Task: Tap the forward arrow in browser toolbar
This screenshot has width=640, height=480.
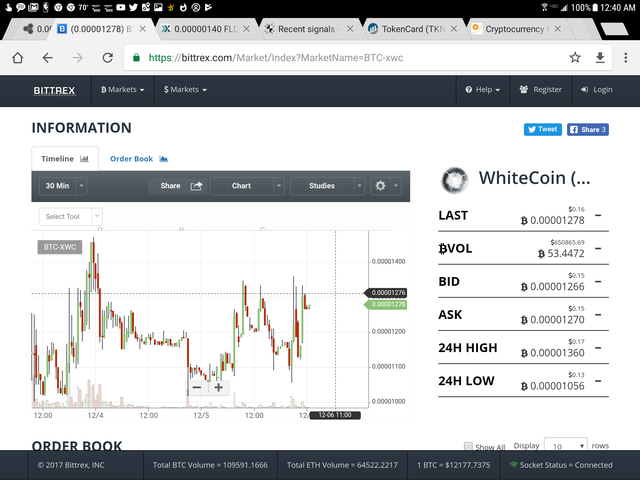Action: [78, 58]
